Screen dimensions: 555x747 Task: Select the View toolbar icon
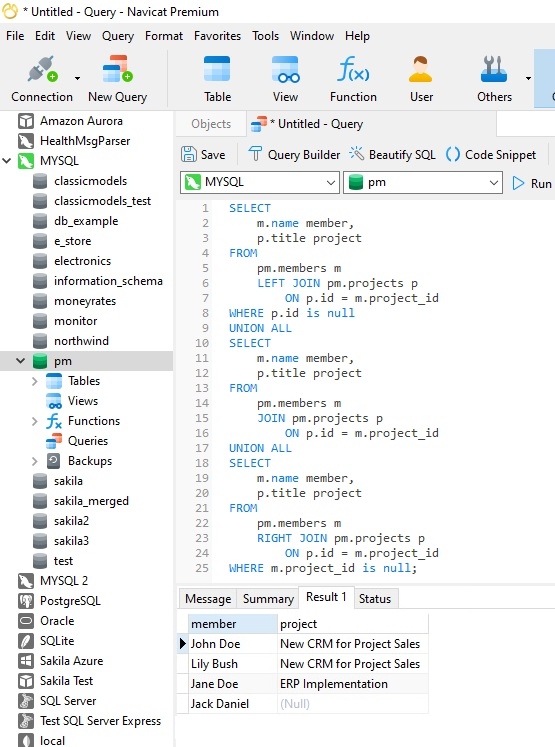point(285,70)
